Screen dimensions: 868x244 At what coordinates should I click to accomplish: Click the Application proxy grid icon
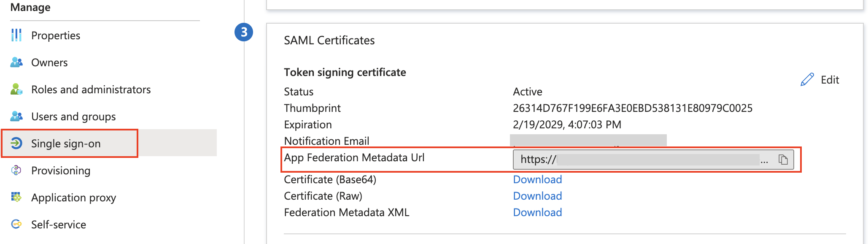tap(16, 197)
